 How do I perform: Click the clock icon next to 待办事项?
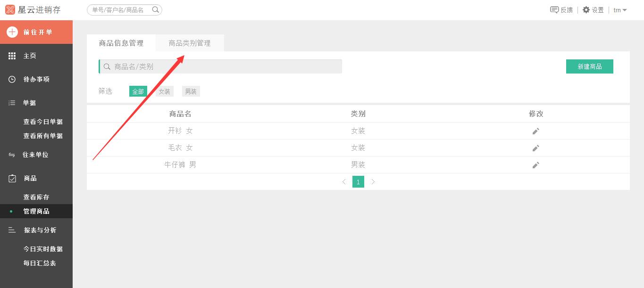(11, 79)
